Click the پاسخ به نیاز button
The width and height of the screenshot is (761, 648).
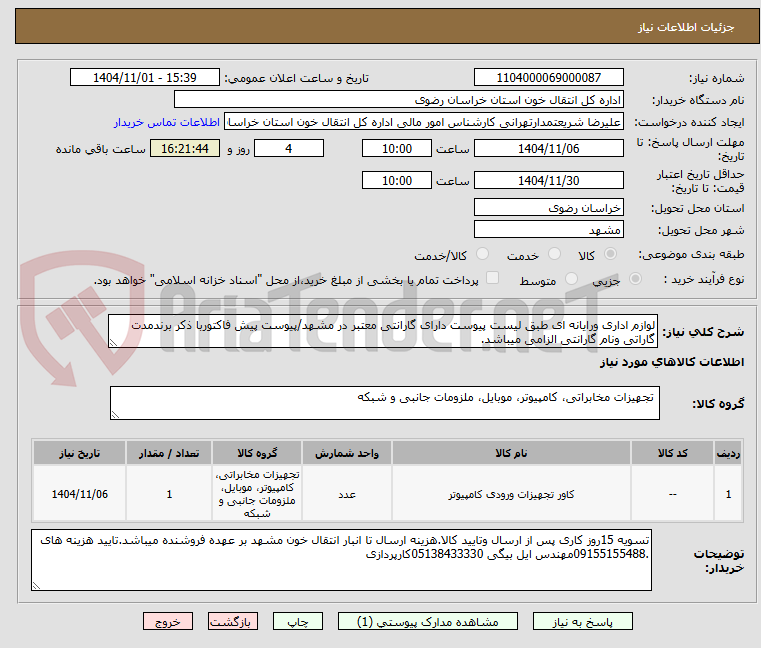(x=582, y=621)
